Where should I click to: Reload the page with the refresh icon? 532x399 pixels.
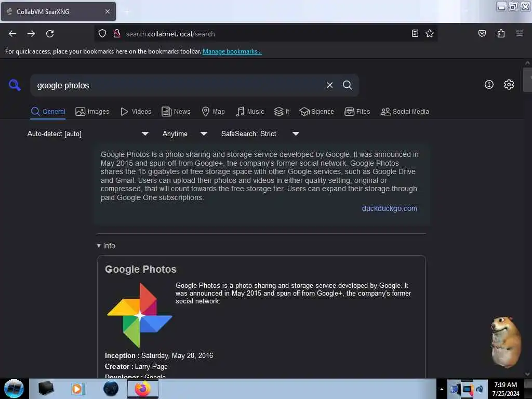tap(50, 34)
